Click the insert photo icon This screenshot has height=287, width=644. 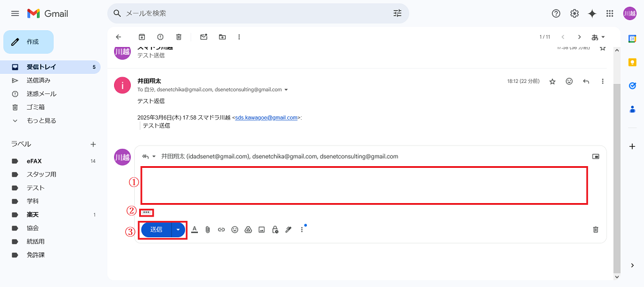262,229
